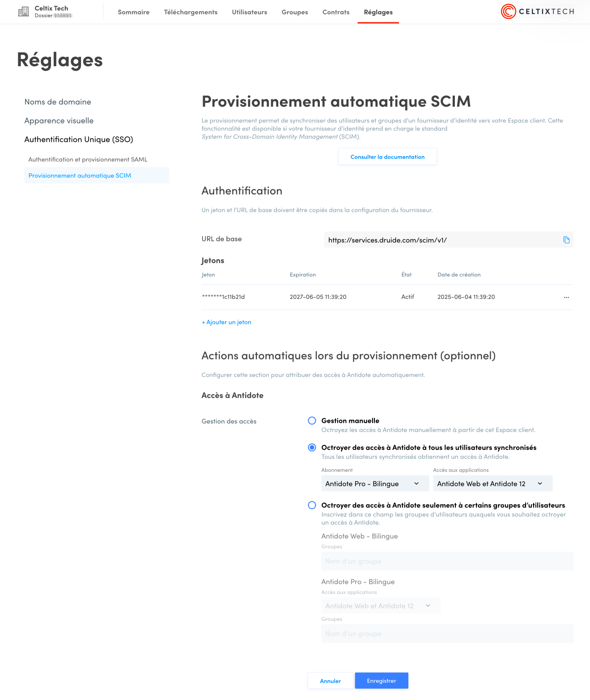Click Consulter la documentation button

click(x=387, y=157)
